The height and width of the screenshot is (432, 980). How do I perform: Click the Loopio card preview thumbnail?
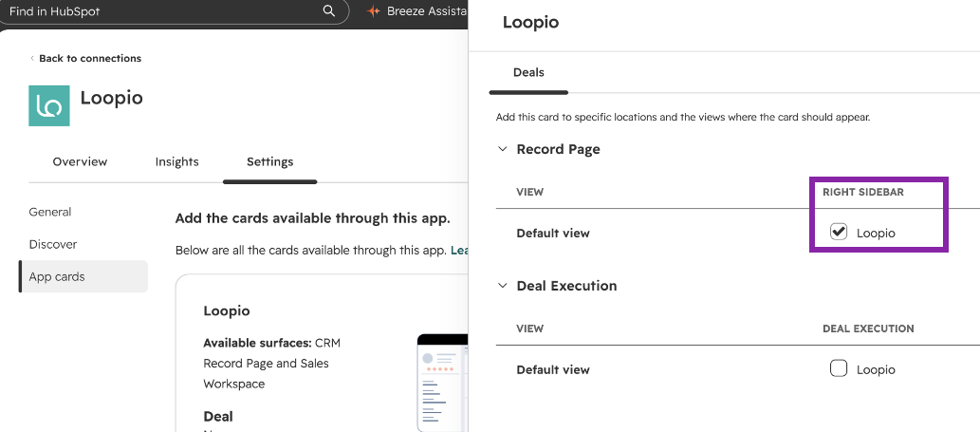point(442,383)
